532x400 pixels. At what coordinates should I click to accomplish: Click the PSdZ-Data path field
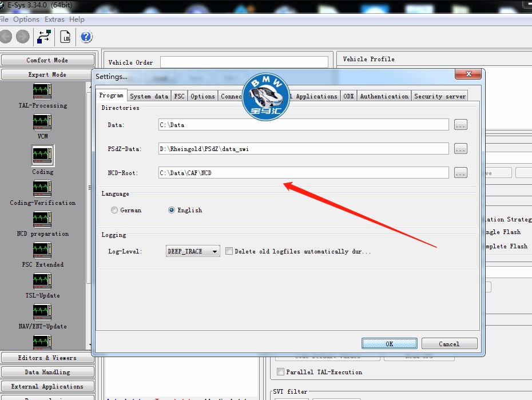[x=303, y=149]
